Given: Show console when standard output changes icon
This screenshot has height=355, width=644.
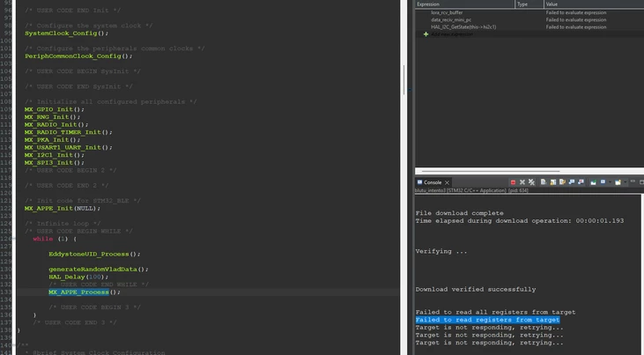Looking at the screenshot, I should tap(571, 181).
